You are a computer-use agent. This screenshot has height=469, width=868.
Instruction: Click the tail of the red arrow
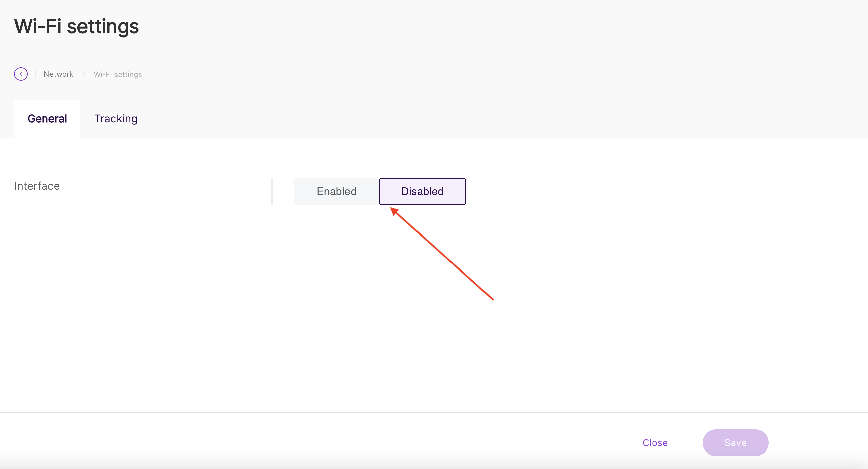[x=492, y=299]
